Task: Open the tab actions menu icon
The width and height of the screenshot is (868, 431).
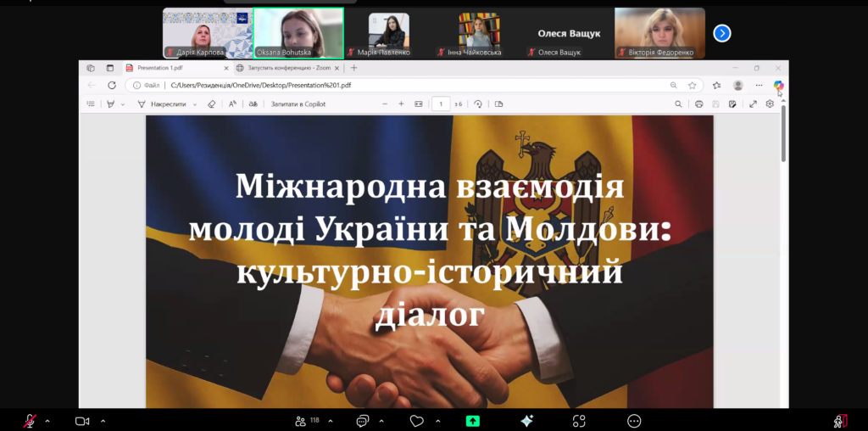Action: (x=109, y=68)
